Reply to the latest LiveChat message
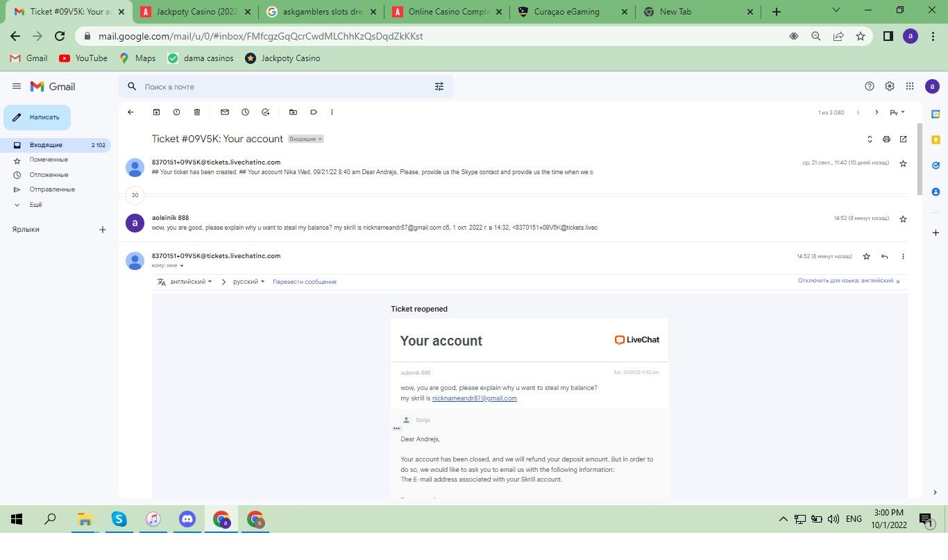 pyautogui.click(x=884, y=256)
